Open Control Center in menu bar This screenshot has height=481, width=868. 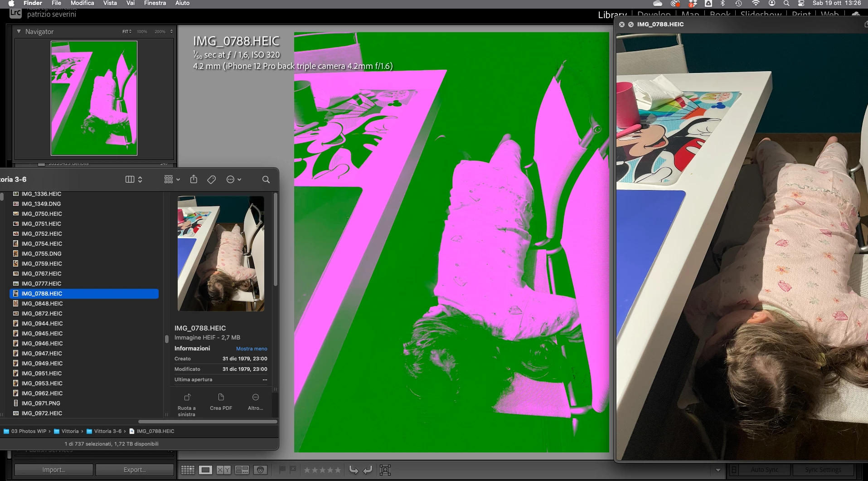tap(801, 3)
